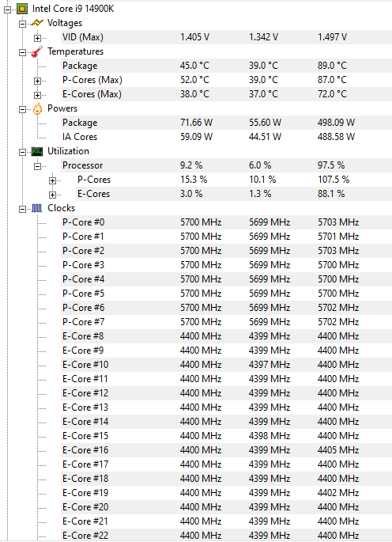Click the 72.0 °C E-Cores max temperature

pos(332,94)
